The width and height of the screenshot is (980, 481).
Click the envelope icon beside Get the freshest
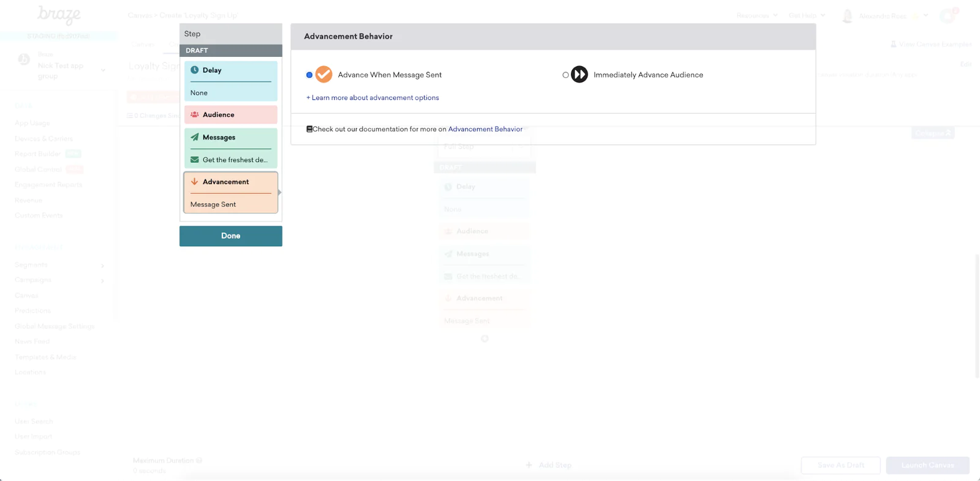click(x=195, y=160)
